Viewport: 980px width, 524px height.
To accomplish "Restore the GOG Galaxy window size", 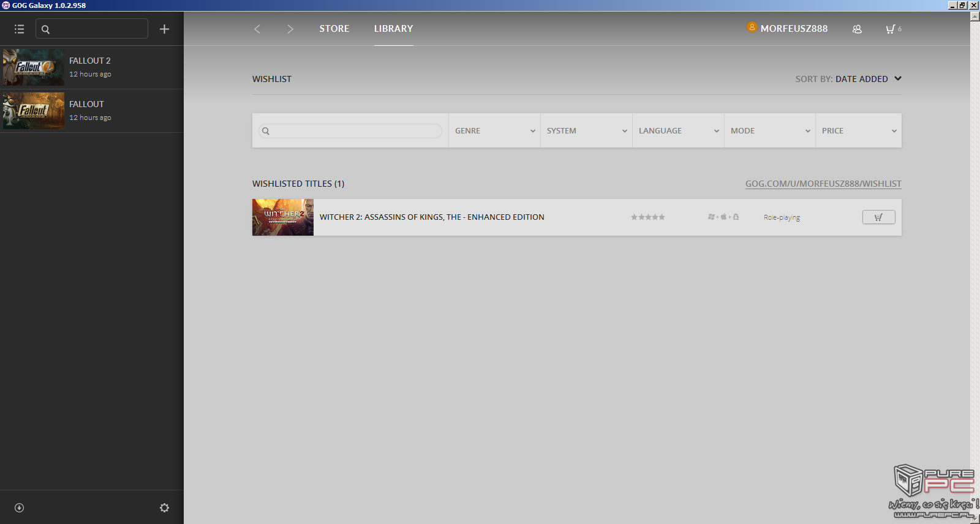I will [962, 5].
